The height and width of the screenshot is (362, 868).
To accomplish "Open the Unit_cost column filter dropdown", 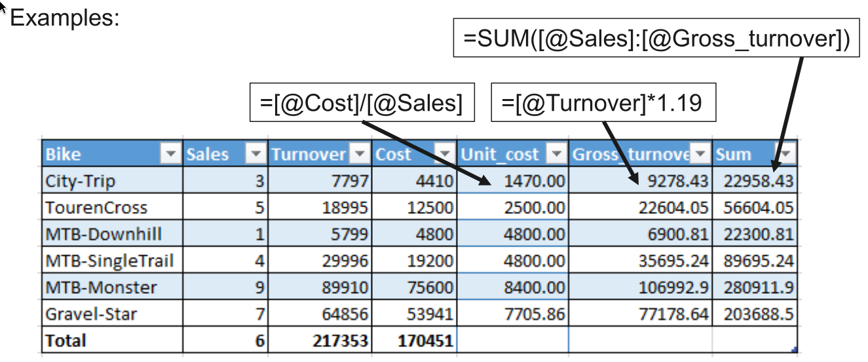I will point(557,154).
